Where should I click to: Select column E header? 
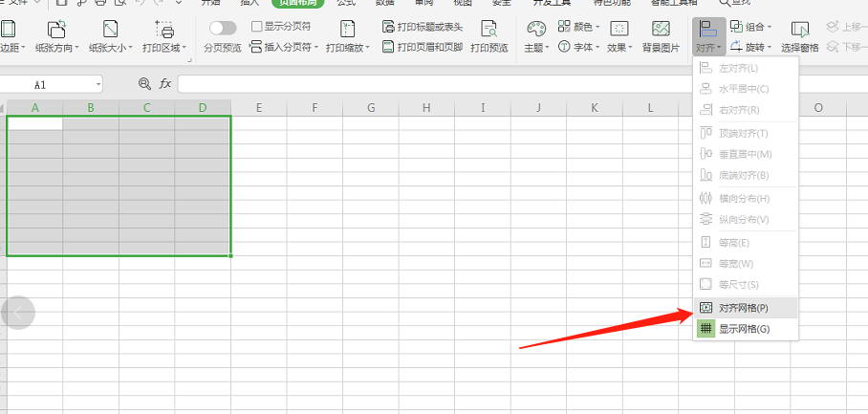[x=258, y=108]
